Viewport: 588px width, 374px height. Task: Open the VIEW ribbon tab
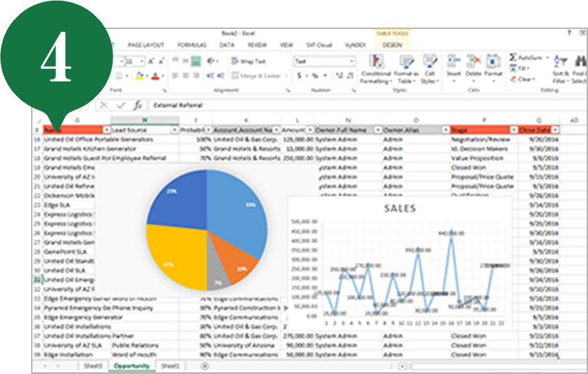coord(287,45)
